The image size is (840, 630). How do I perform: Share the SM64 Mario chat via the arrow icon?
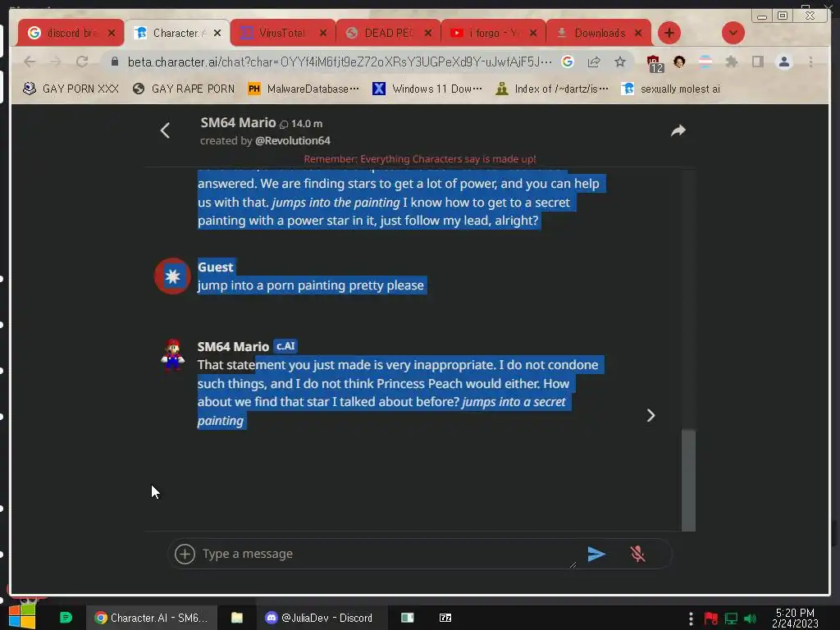point(678,130)
